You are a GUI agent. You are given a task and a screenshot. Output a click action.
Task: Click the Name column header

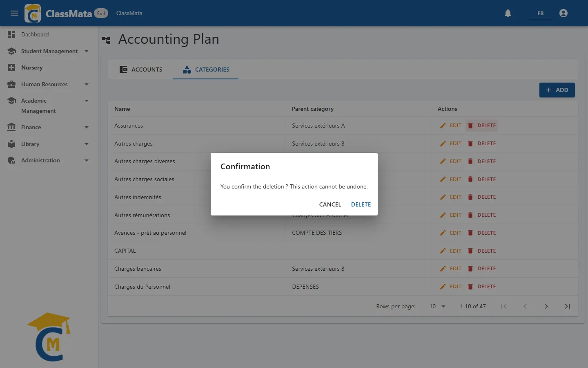point(122,109)
